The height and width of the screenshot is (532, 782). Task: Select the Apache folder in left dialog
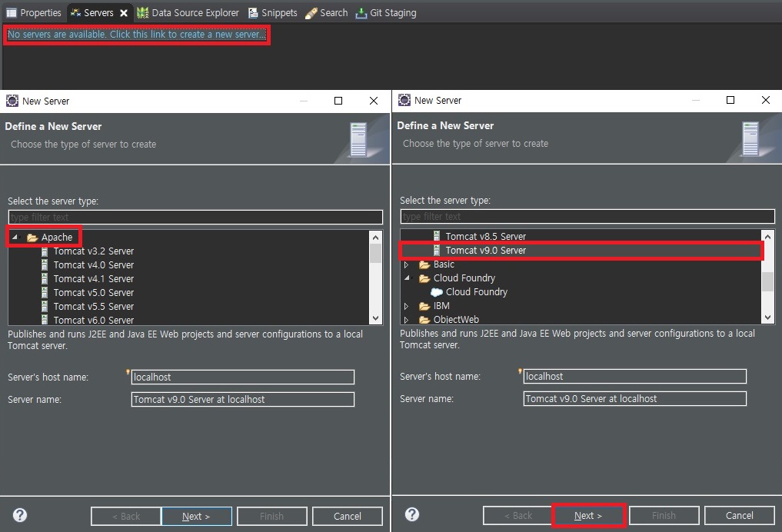coord(56,238)
